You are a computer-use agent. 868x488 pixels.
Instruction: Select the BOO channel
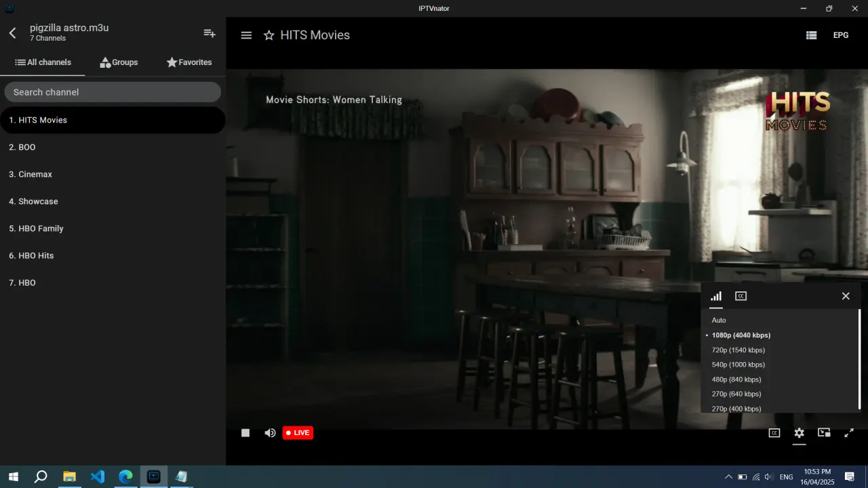point(113,147)
